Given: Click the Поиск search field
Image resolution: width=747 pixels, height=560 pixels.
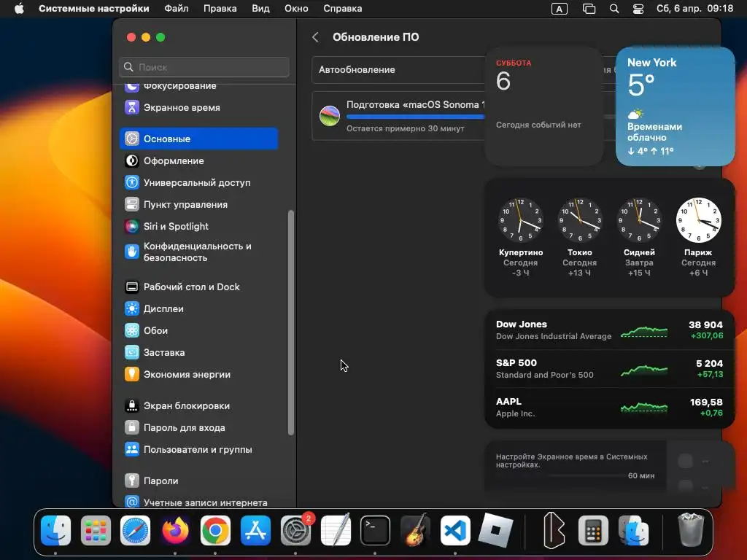Looking at the screenshot, I should 204,67.
